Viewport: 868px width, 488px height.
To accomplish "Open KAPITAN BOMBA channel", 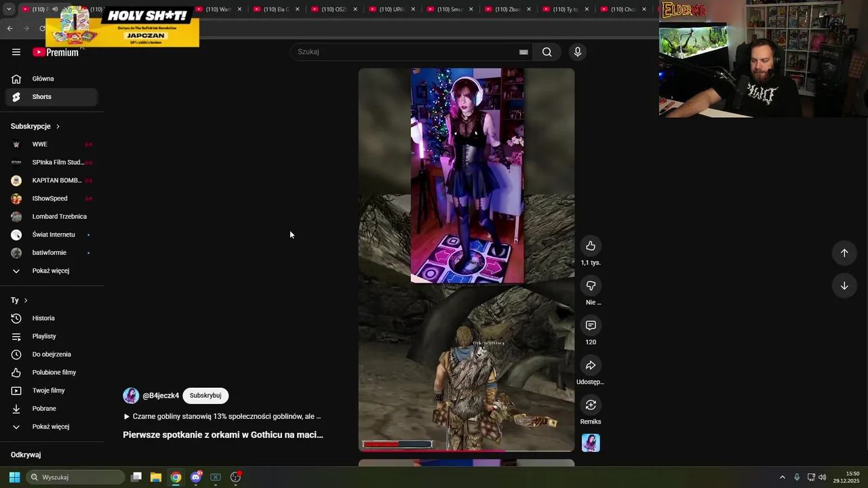I will click(x=52, y=180).
